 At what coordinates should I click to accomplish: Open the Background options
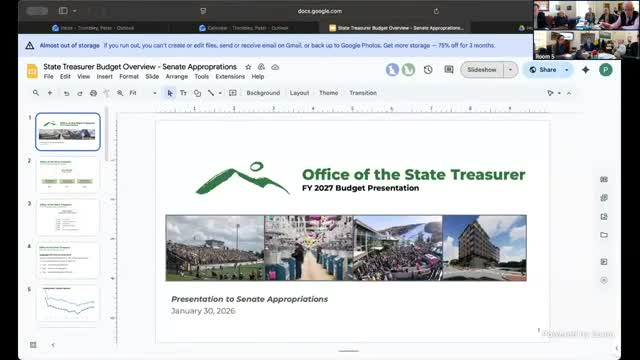(263, 93)
